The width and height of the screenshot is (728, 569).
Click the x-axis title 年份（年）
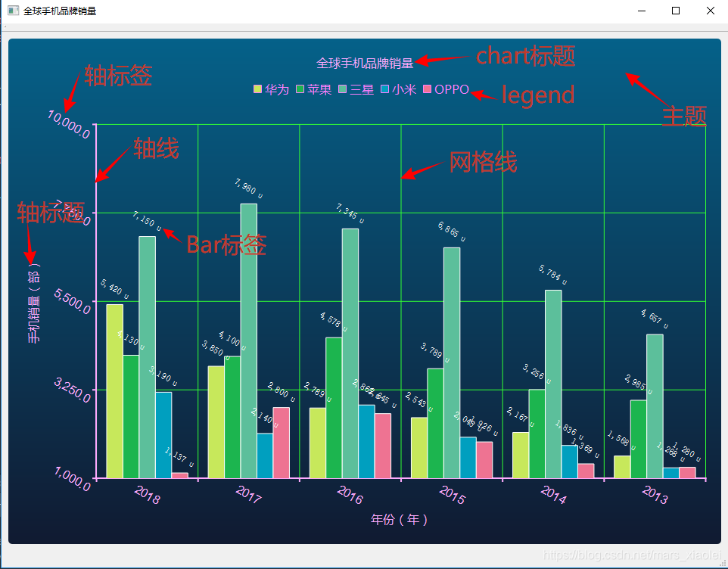400,519
